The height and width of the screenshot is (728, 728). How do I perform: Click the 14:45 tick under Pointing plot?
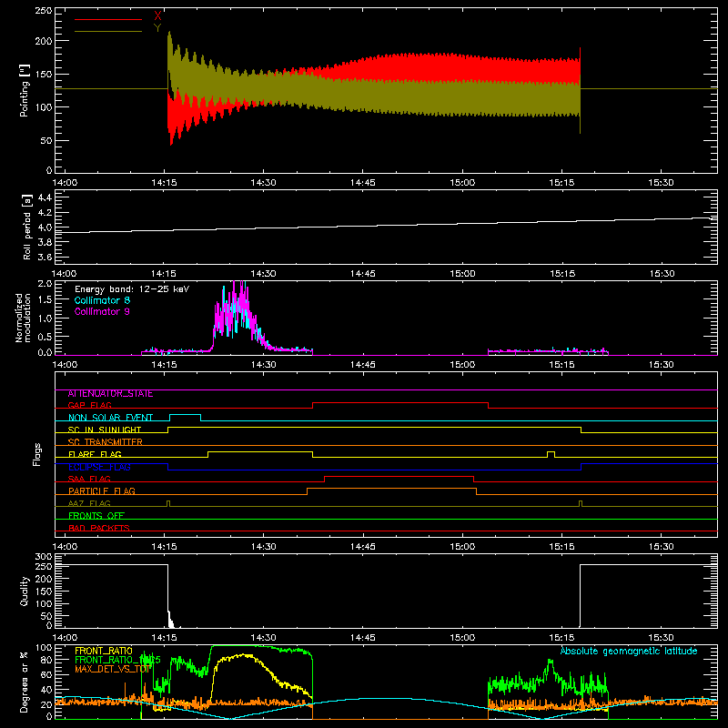[362, 183]
